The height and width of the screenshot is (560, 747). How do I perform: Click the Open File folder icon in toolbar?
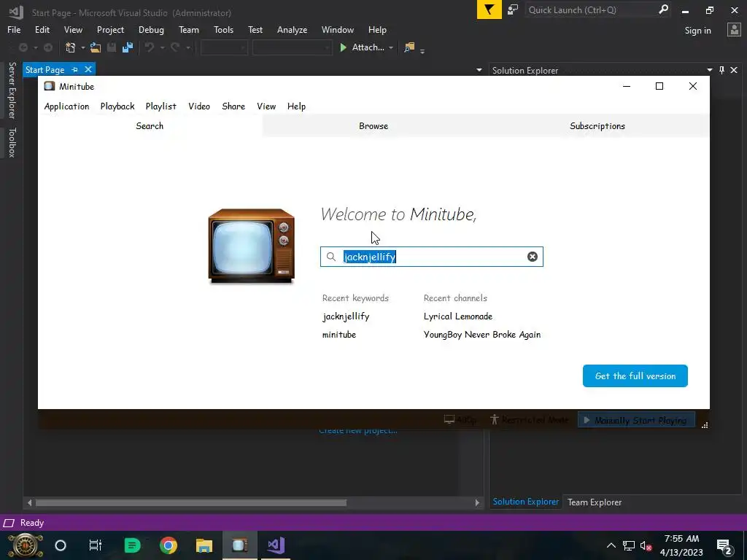96,47
